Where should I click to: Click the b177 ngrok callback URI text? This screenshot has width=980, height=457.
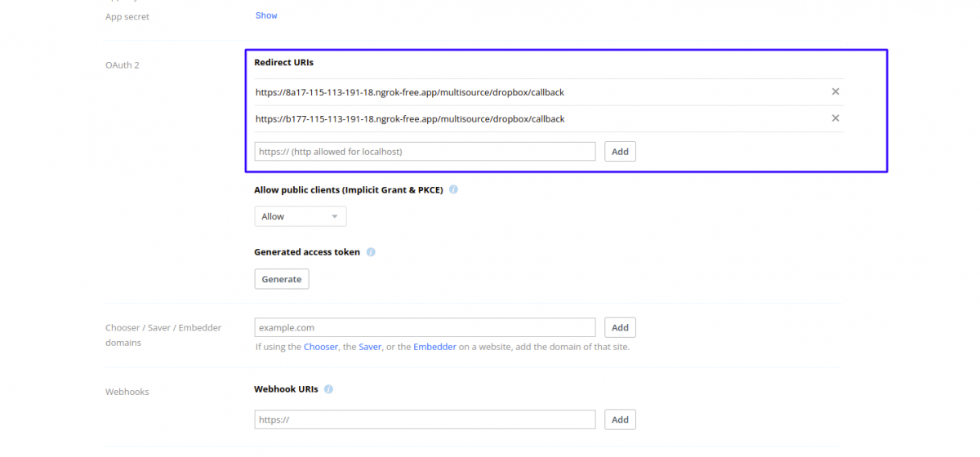409,119
